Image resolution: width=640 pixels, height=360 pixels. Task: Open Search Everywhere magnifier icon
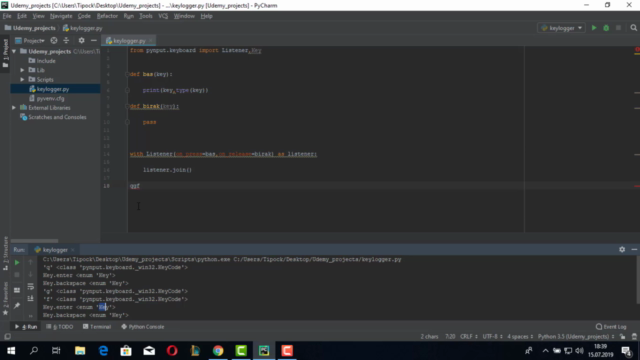pos(633,28)
